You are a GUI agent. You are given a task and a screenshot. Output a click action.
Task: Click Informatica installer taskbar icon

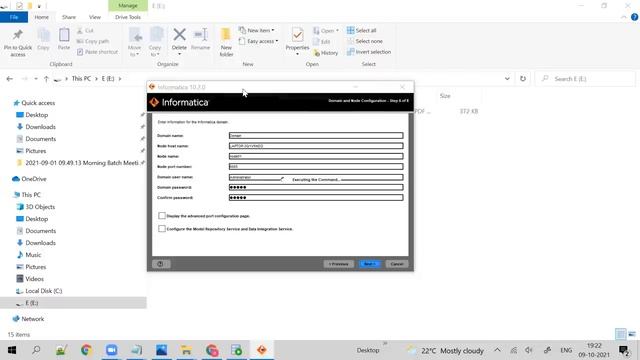coord(262,350)
